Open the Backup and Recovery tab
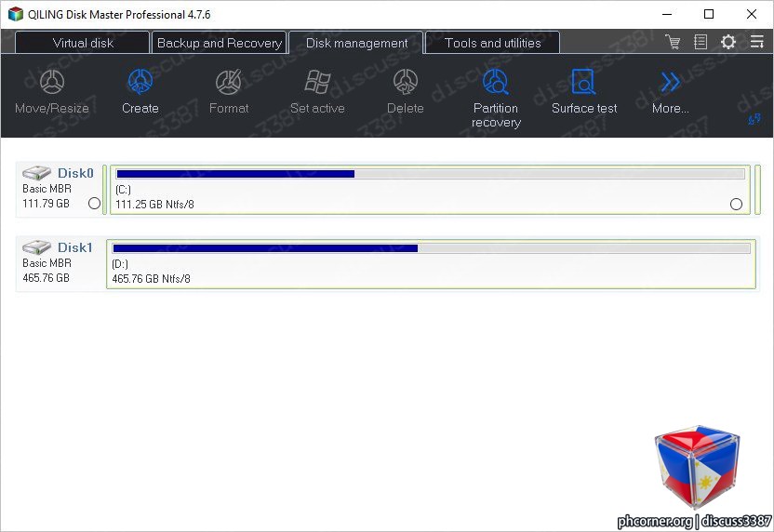The image size is (774, 532). (x=220, y=43)
